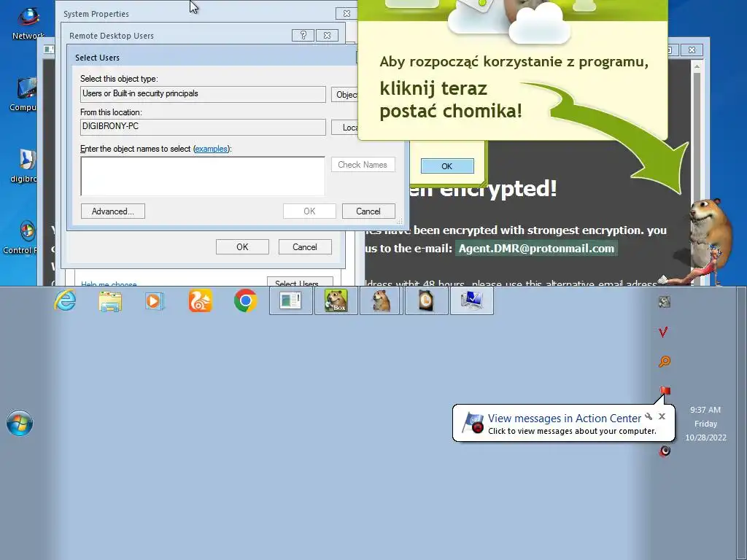Click the grey picture tray icon

point(664,301)
